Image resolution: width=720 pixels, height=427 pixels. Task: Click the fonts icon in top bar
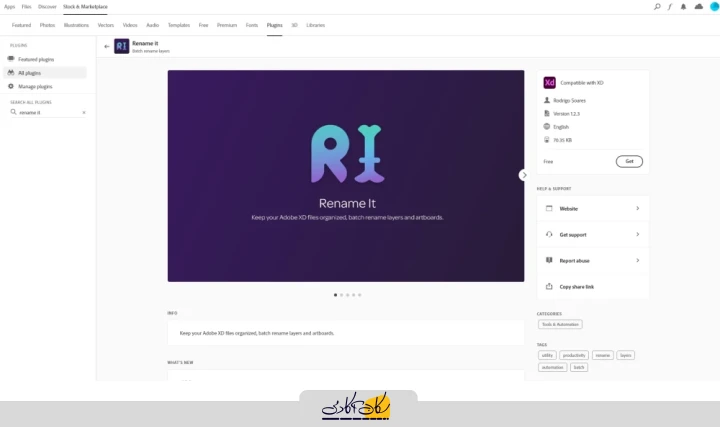670,6
